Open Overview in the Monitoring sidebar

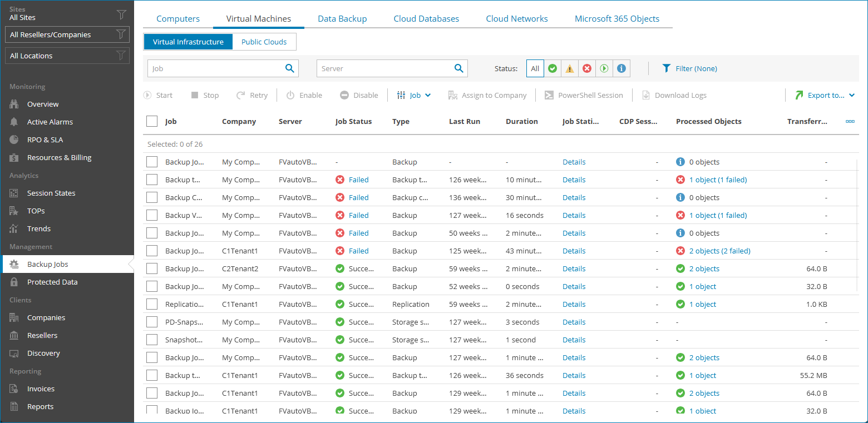coord(43,104)
